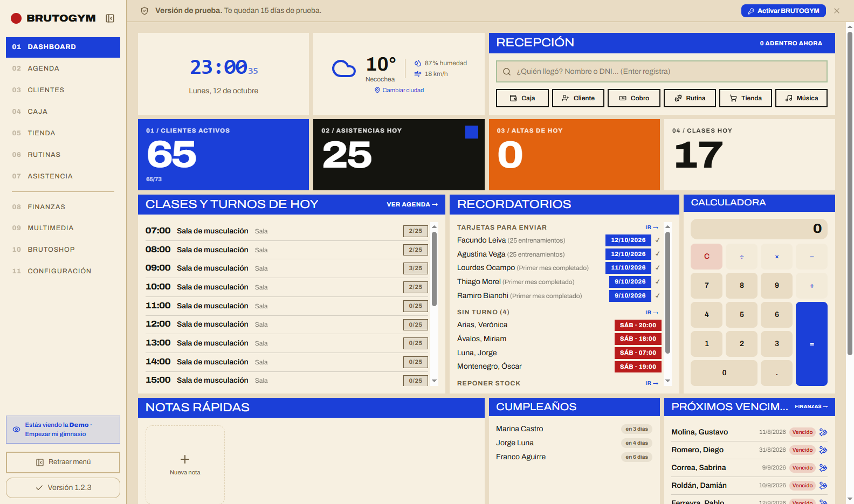This screenshot has width=854, height=504.
Task: Click Activar BRUTOGYM button
Action: pyautogui.click(x=783, y=11)
